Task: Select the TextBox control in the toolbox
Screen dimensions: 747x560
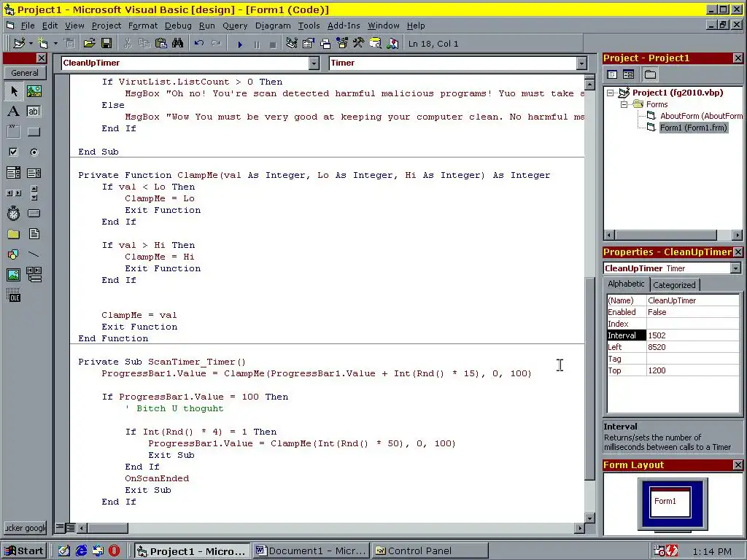Action: [x=34, y=112]
